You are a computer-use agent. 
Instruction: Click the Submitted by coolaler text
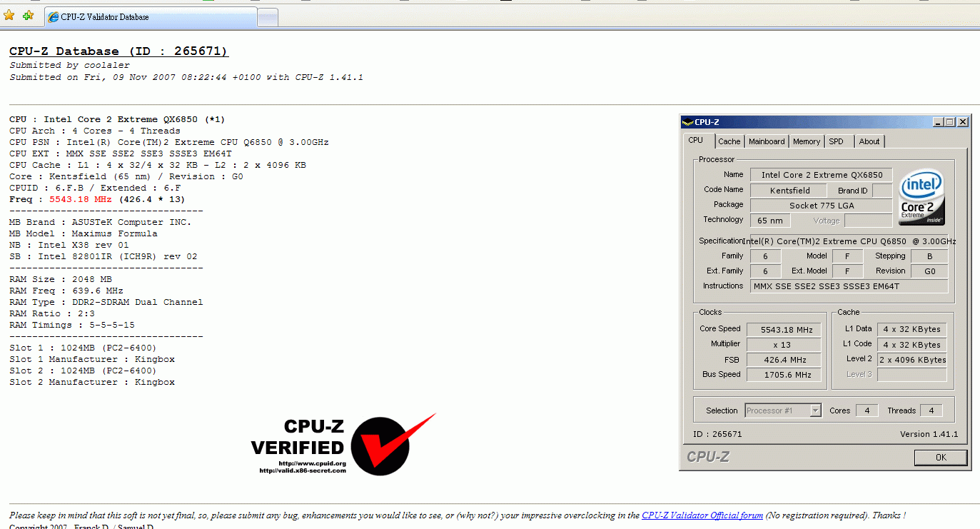click(70, 65)
